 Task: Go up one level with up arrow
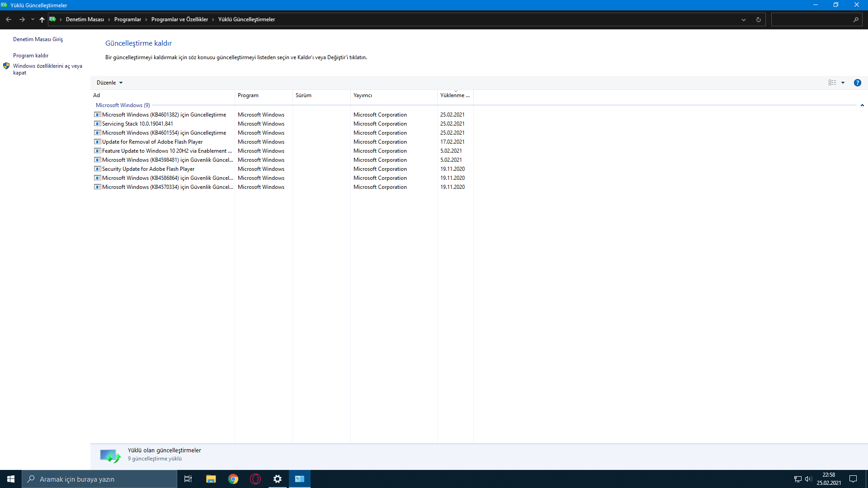pyautogui.click(x=42, y=19)
